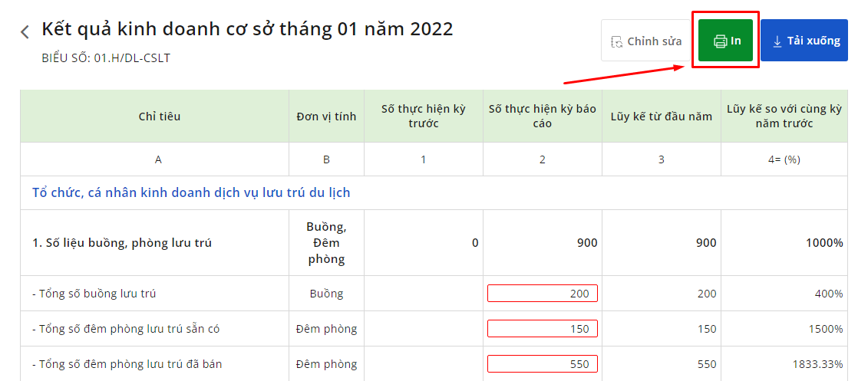Click the input field containing 200

coord(542,294)
